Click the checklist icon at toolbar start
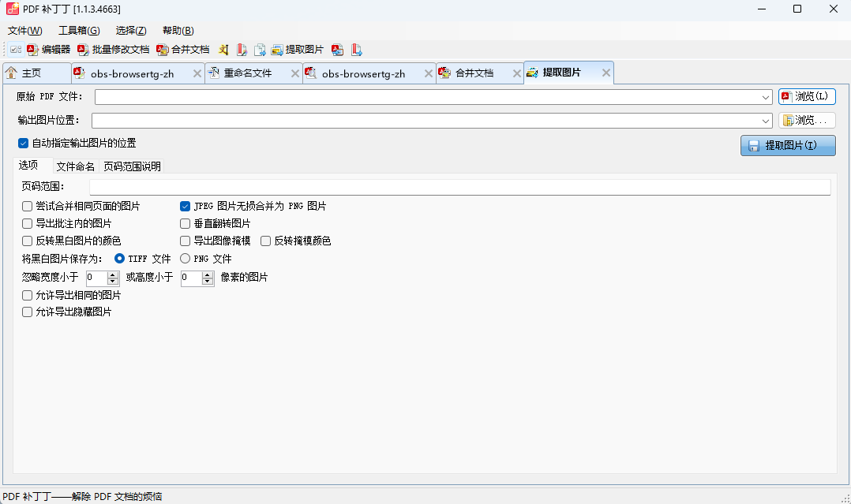The height and width of the screenshot is (504, 851). tap(16, 50)
